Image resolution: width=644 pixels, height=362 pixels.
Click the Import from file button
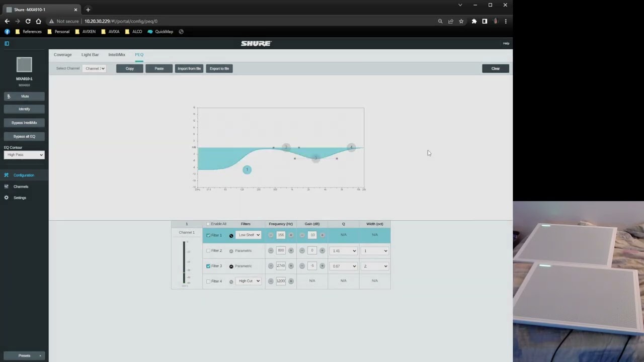click(x=189, y=68)
